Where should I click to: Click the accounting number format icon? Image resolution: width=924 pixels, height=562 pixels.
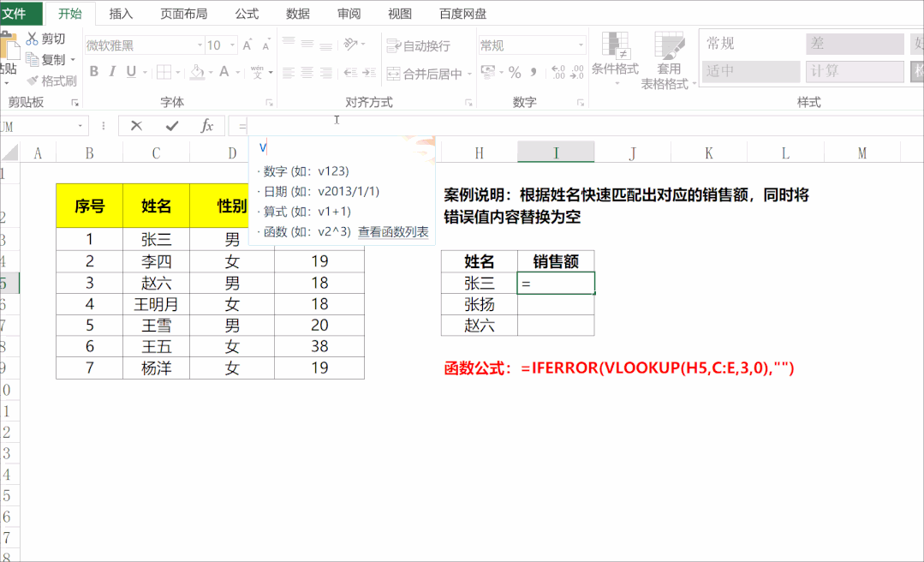(488, 72)
